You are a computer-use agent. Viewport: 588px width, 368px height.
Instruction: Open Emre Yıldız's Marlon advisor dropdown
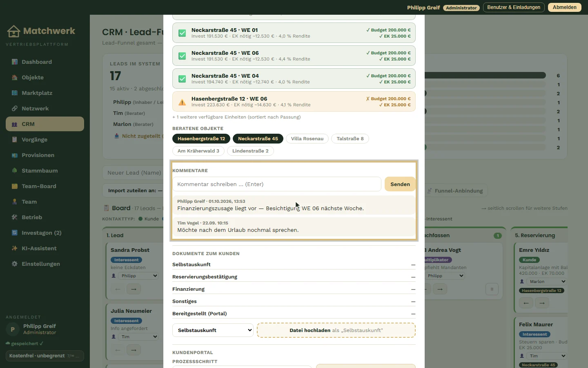pyautogui.click(x=547, y=282)
